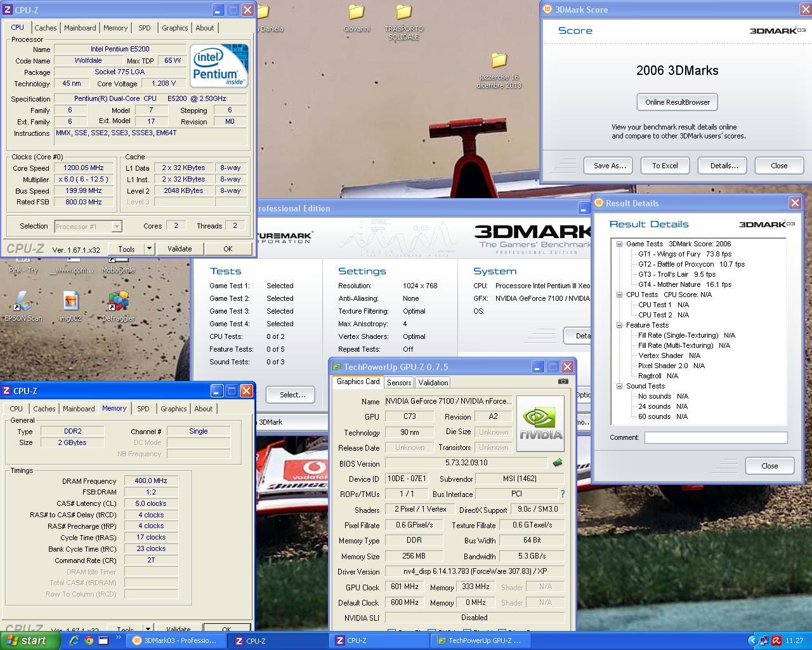
Task: Open About tab in top CPU-Z window
Action: coord(204,28)
